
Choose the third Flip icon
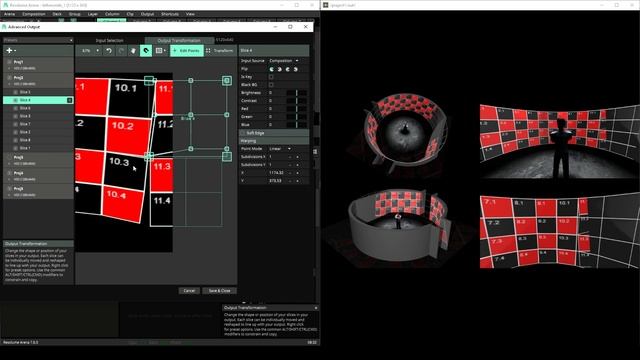pos(287,69)
